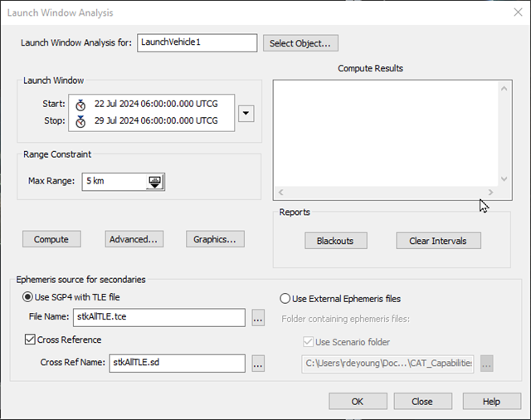Screen dimensions: 531x420
Task: Open the Graphics... options
Action: point(214,239)
